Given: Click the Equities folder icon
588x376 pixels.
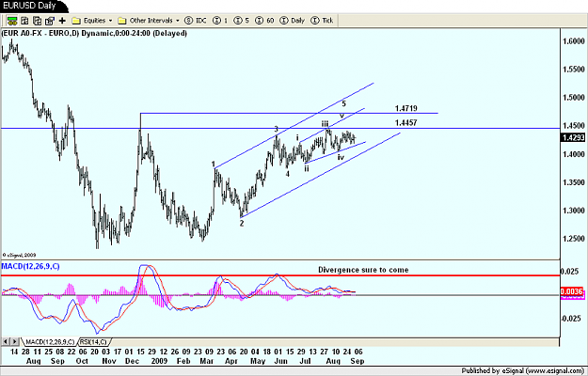Looking at the screenshot, I should (x=76, y=21).
